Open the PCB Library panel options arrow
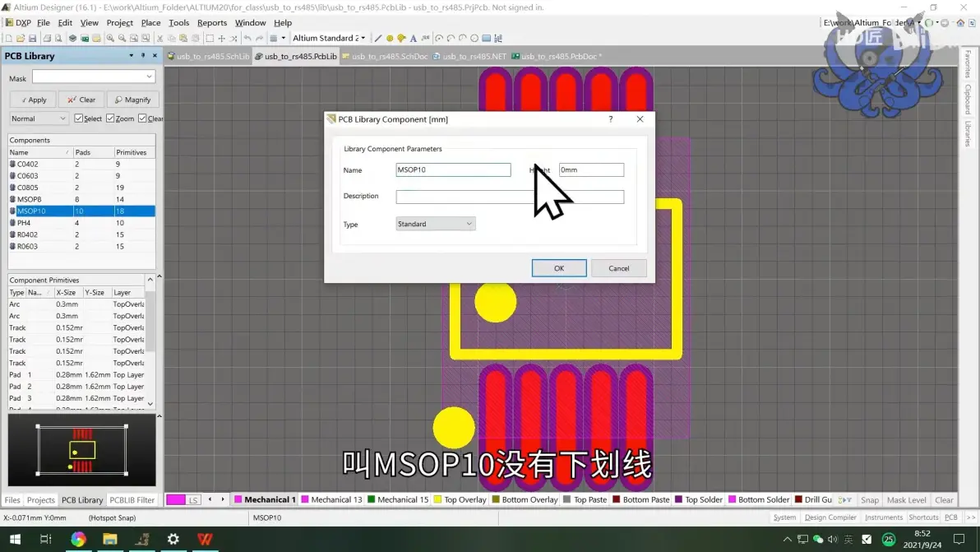The height and width of the screenshot is (552, 980). (x=132, y=56)
